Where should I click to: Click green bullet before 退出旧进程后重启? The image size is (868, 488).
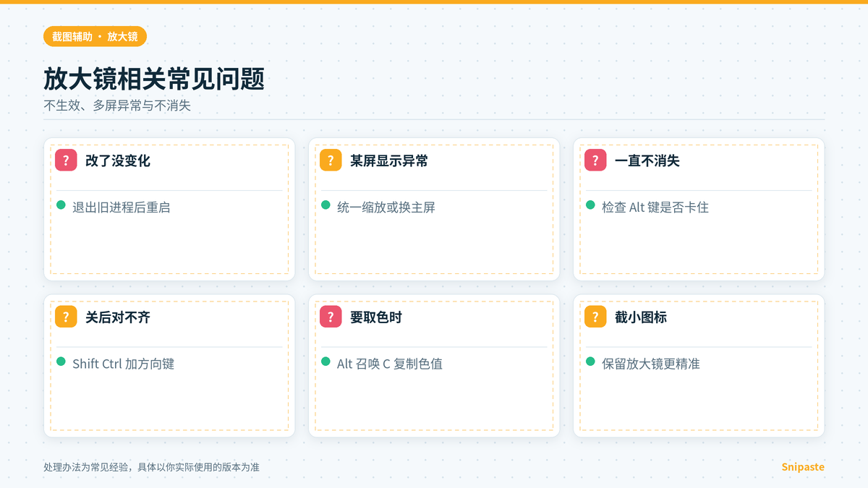pyautogui.click(x=61, y=205)
